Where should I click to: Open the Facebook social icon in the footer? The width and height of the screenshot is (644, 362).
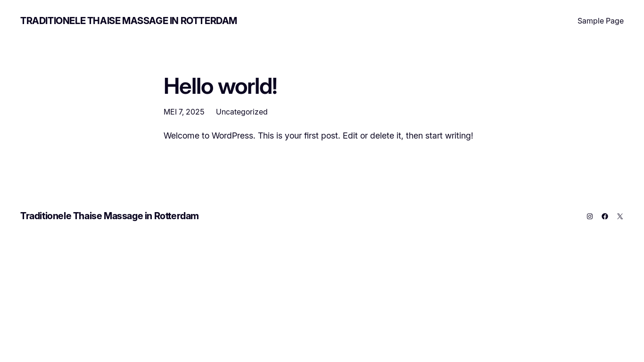[x=605, y=216]
